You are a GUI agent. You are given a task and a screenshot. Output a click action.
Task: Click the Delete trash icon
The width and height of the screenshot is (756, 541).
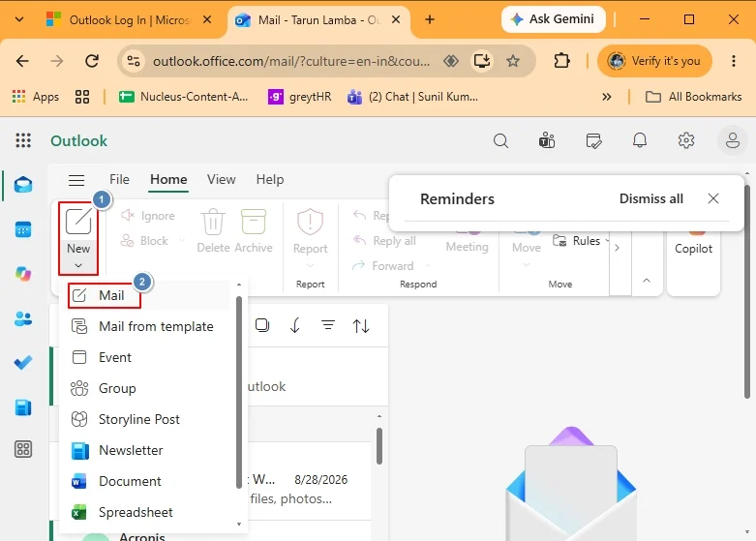pyautogui.click(x=213, y=222)
